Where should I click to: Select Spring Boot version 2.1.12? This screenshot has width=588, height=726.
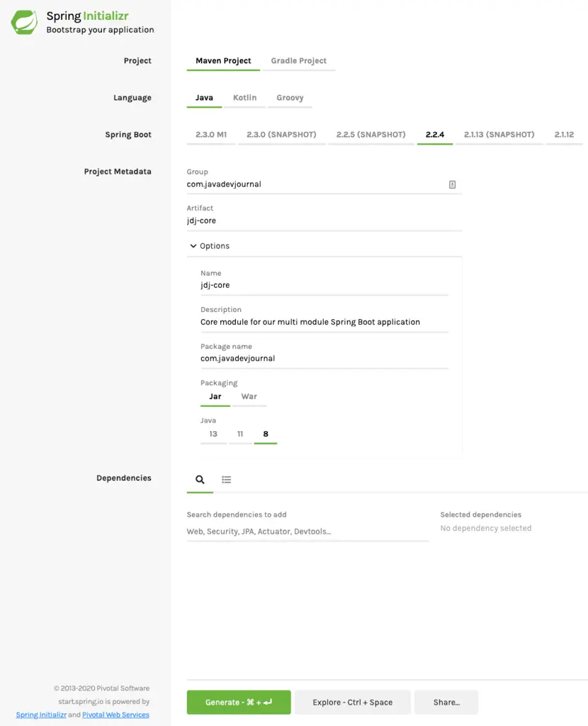click(x=564, y=135)
